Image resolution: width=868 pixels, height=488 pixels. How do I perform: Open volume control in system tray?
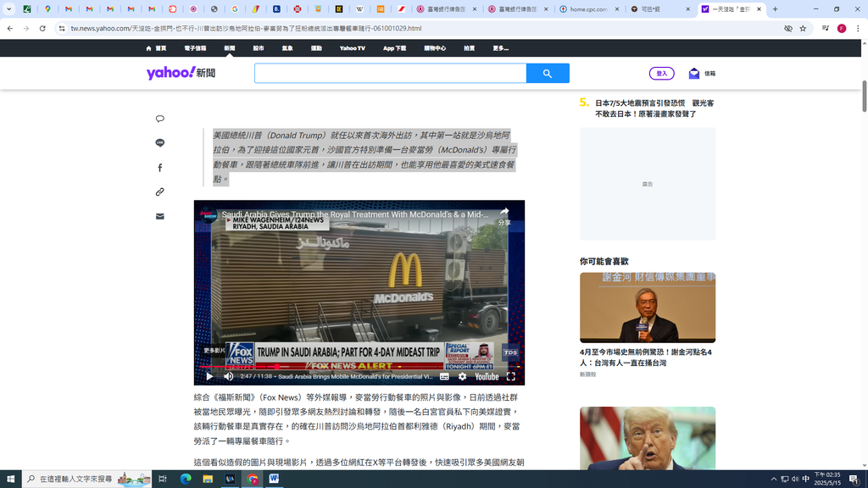point(795,480)
